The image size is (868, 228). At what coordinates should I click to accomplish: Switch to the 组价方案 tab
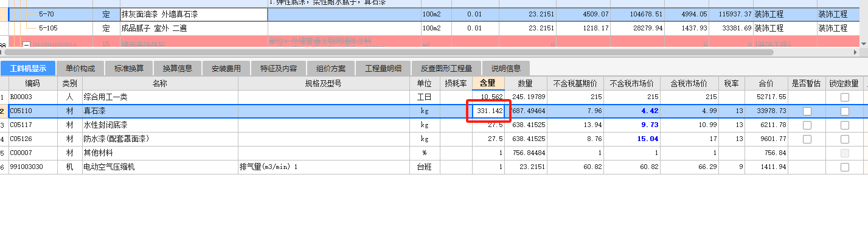[x=331, y=69]
